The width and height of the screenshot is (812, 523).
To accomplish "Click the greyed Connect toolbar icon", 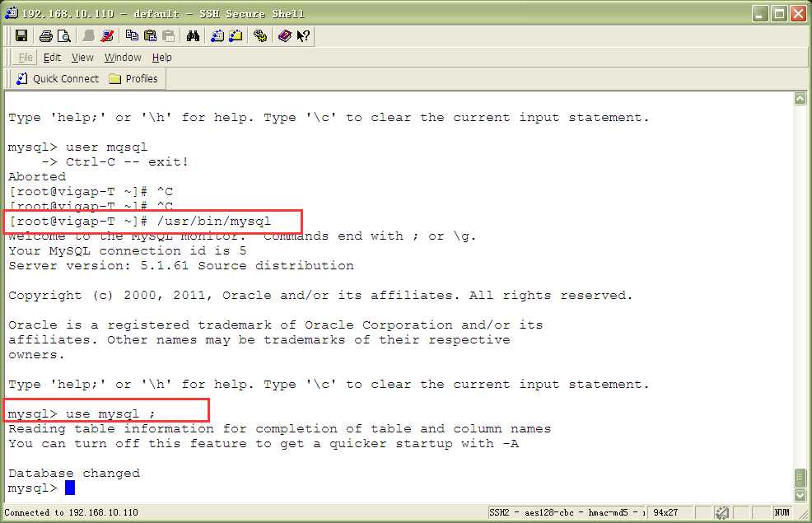I will point(89,35).
